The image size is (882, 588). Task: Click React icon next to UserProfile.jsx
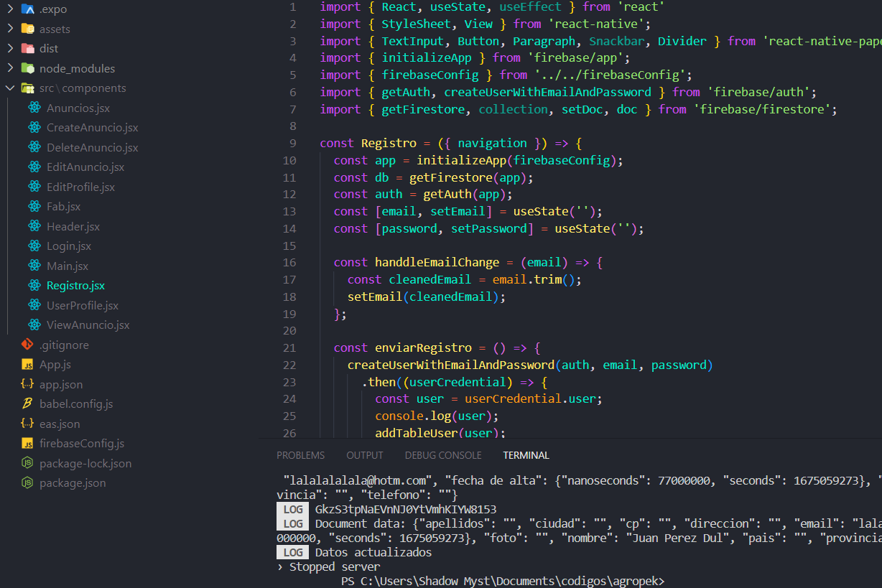[34, 305]
